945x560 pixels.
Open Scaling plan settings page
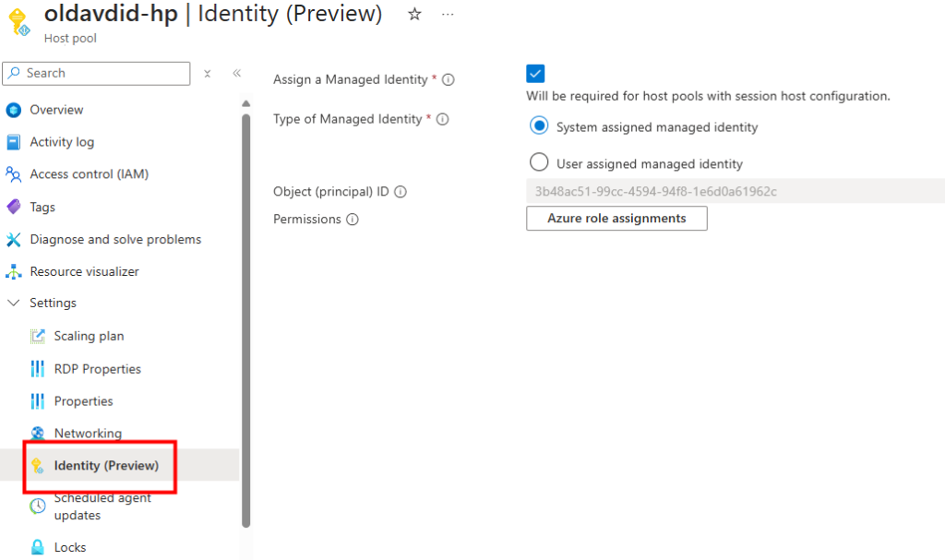coord(89,336)
